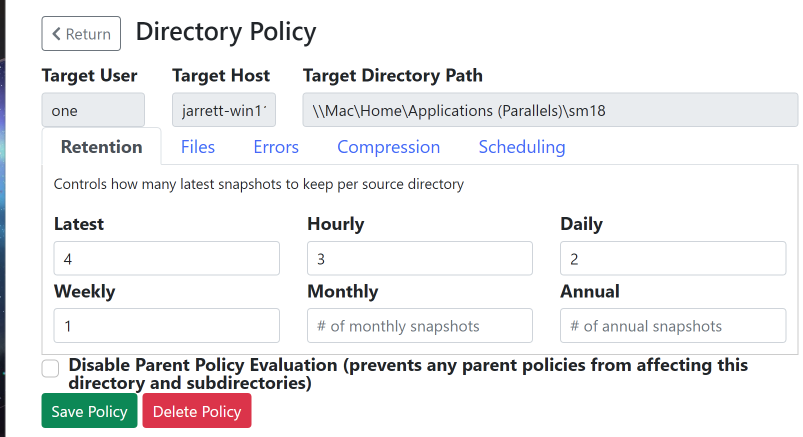Select the Daily snapshots input
The width and height of the screenshot is (803, 437).
[673, 258]
